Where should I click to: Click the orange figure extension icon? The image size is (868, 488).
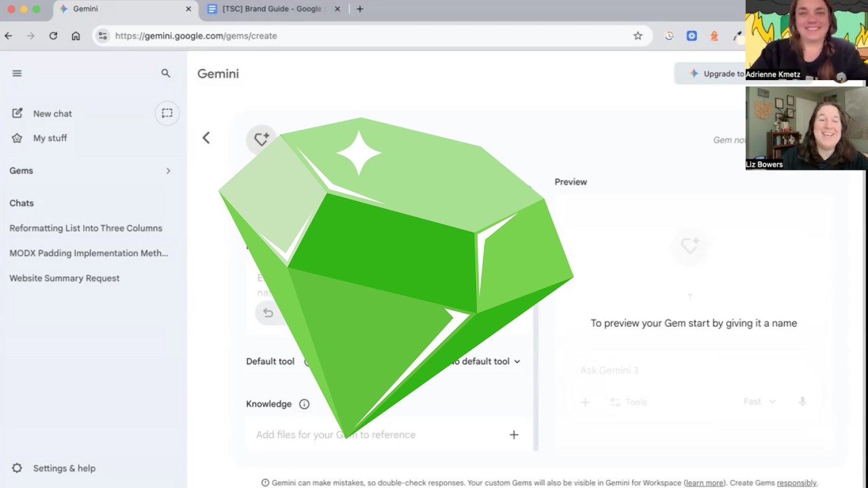[714, 36]
